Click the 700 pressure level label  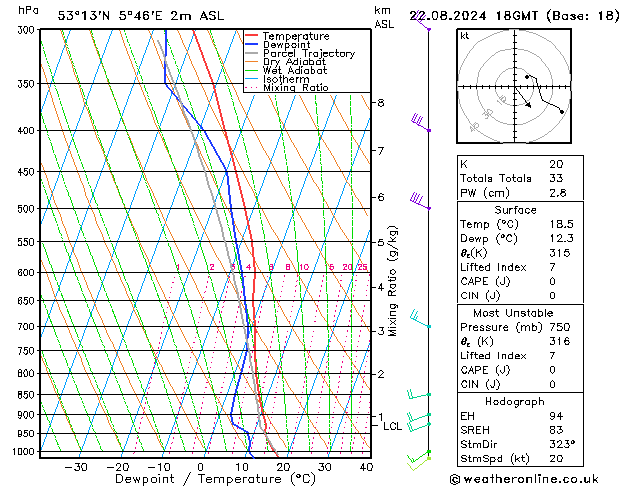coord(28,327)
